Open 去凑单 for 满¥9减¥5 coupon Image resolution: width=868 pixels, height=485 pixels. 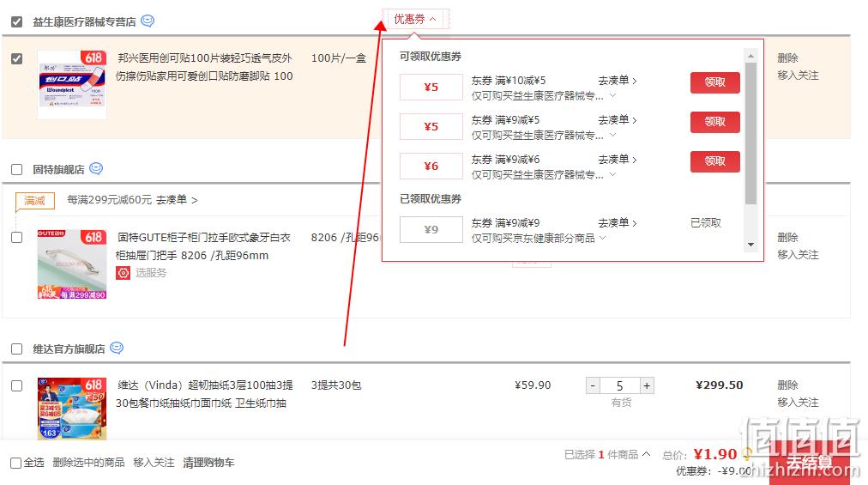coord(618,119)
